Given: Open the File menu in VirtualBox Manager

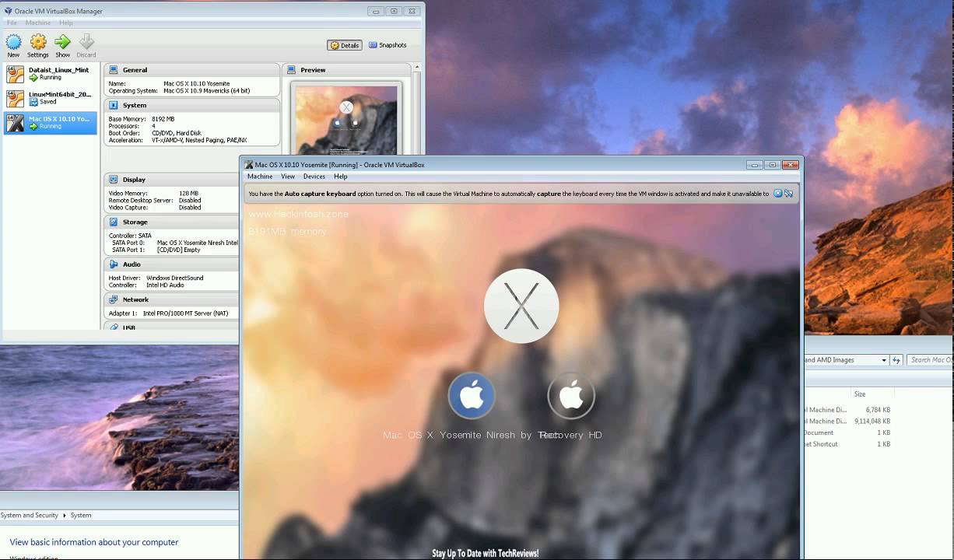Looking at the screenshot, I should [x=12, y=23].
